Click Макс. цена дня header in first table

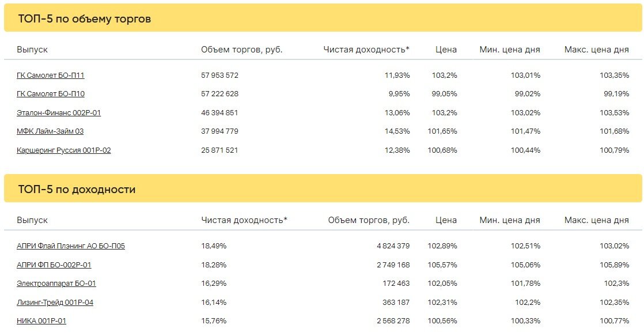596,50
